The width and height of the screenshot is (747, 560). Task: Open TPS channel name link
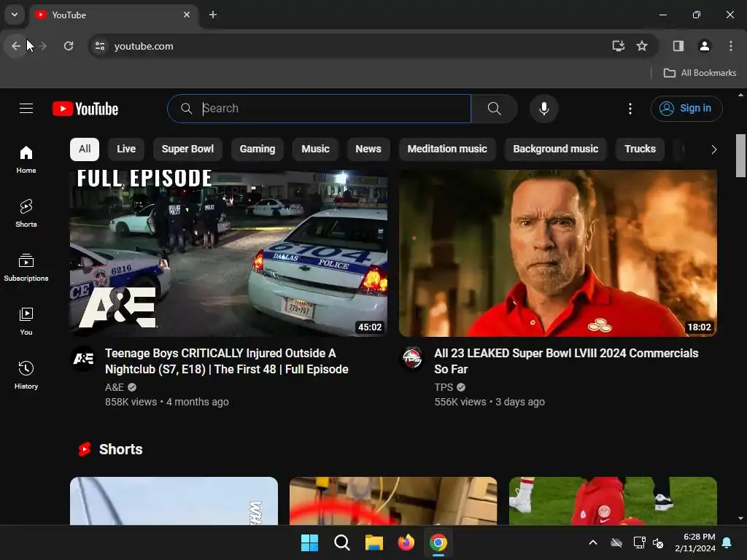click(x=444, y=387)
